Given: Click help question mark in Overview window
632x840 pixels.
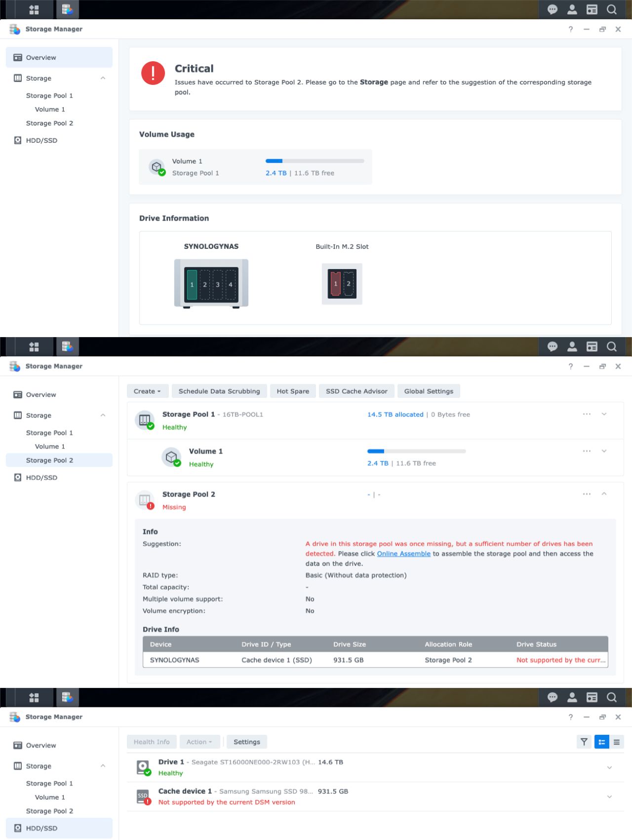Looking at the screenshot, I should [x=571, y=29].
